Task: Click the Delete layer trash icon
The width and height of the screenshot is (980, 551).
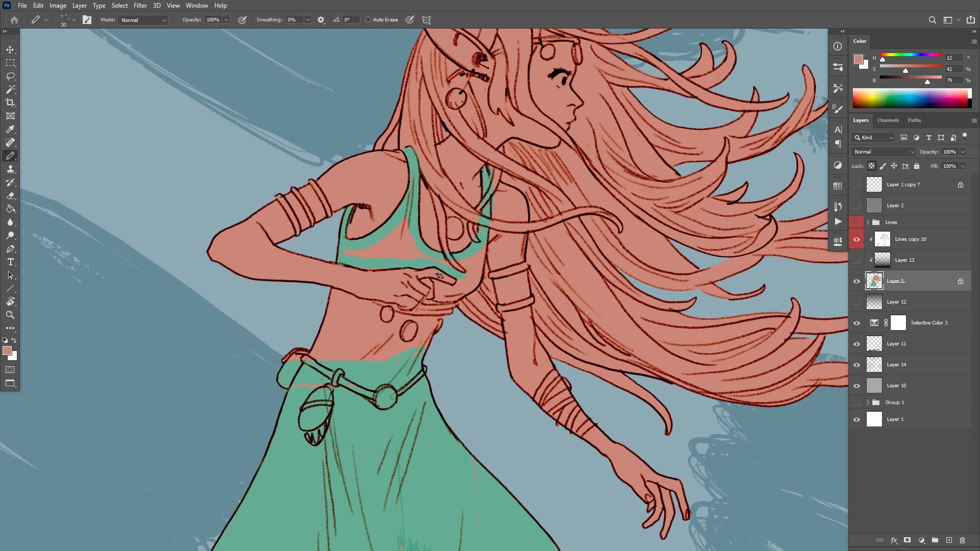Action: pyautogui.click(x=962, y=540)
